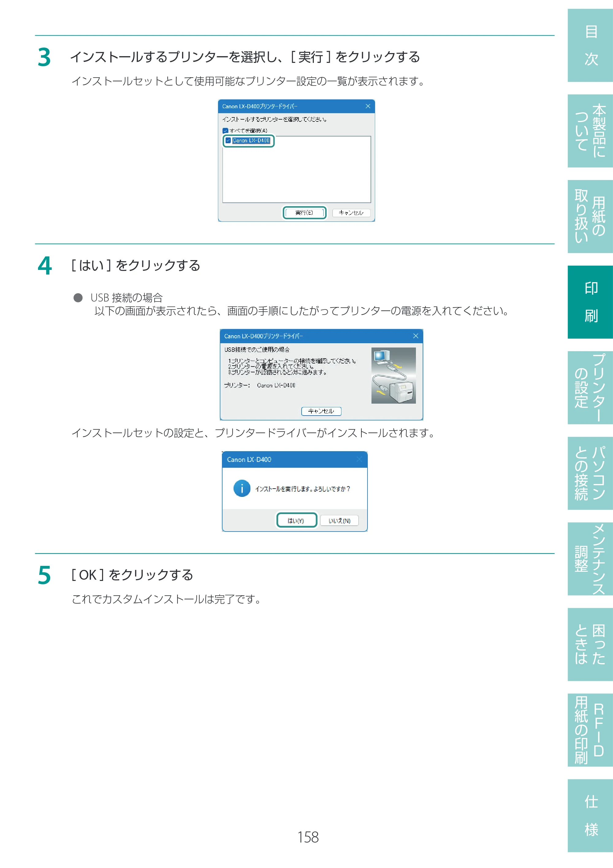Close the printer selection driver dialog
Image resolution: width=613 pixels, height=868 pixels.
pos(368,106)
